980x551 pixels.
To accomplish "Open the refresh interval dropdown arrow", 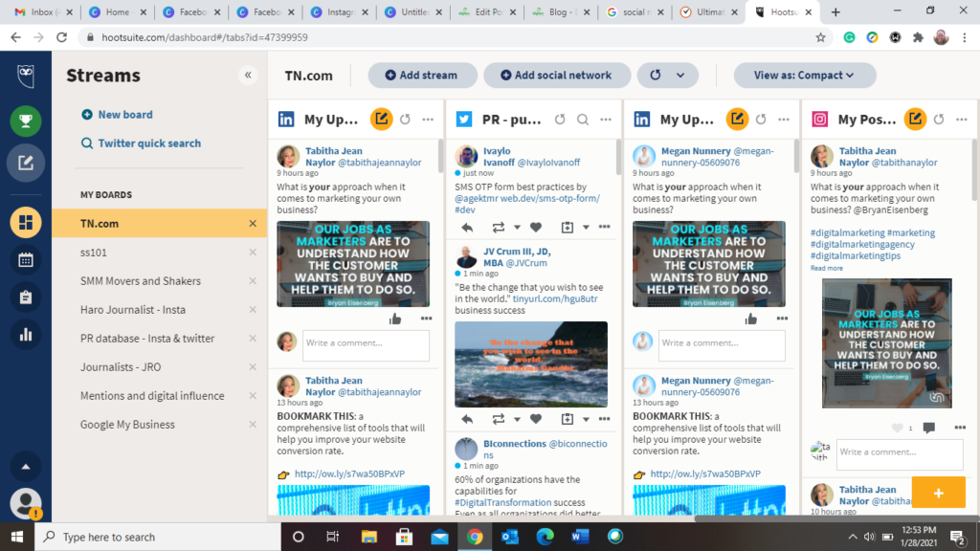I will tap(680, 75).
